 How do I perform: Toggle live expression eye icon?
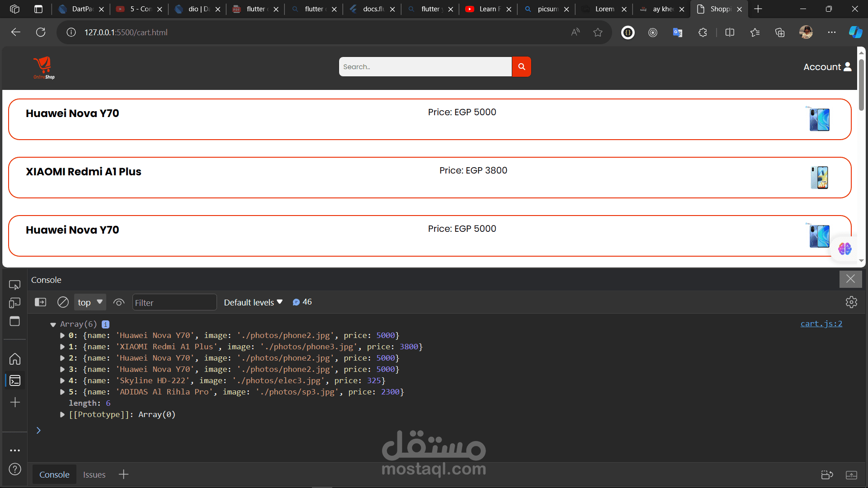119,302
